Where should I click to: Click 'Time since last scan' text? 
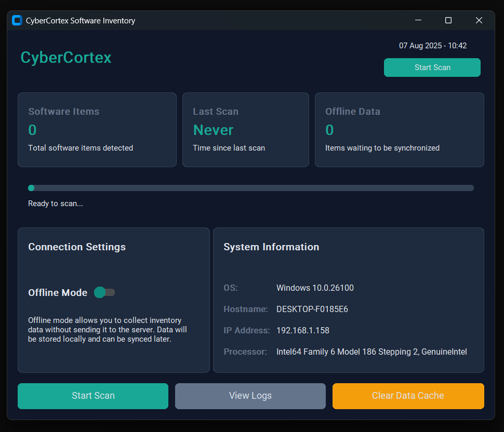pyautogui.click(x=229, y=148)
